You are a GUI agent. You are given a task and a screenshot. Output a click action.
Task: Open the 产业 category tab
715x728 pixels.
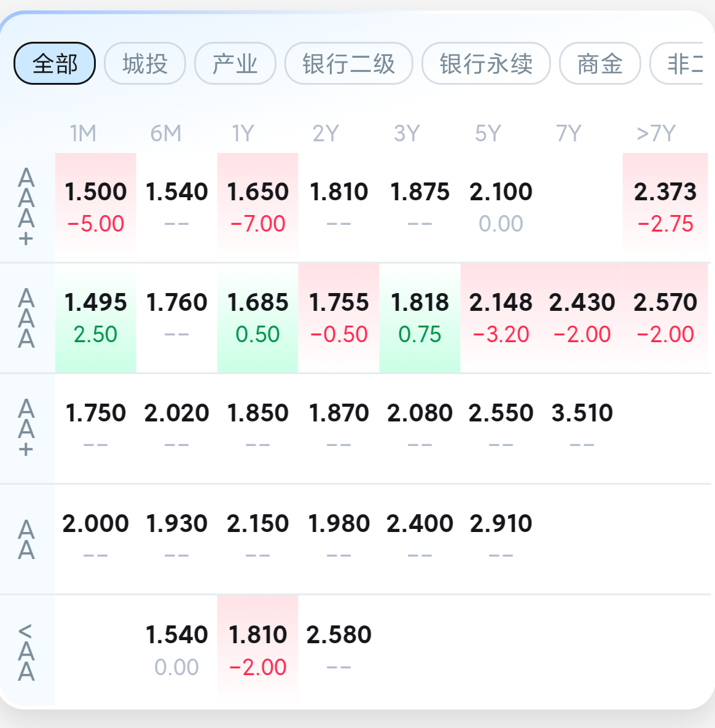[235, 63]
